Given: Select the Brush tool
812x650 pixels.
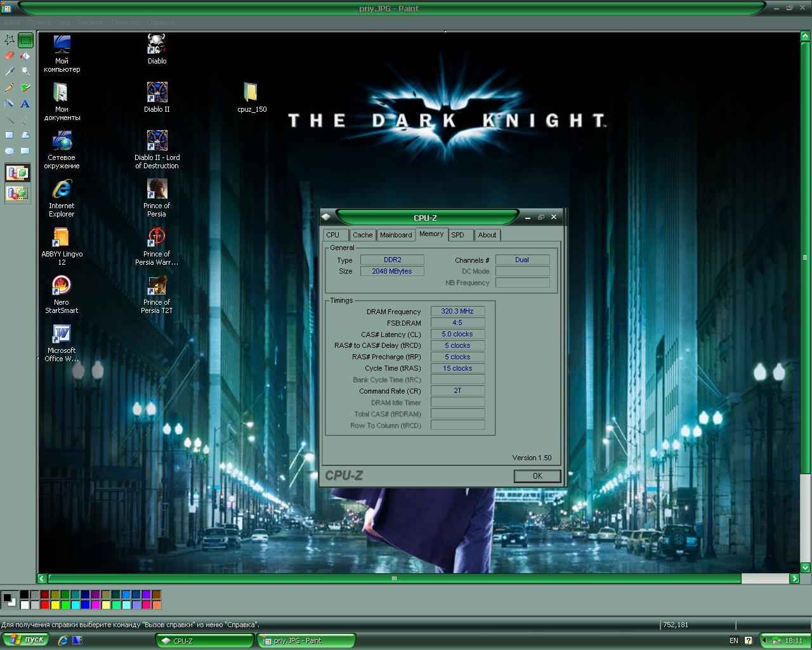Looking at the screenshot, I should pyautogui.click(x=25, y=88).
